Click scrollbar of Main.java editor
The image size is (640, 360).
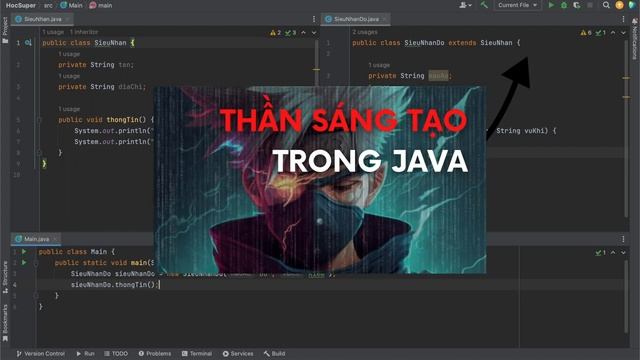626,296
